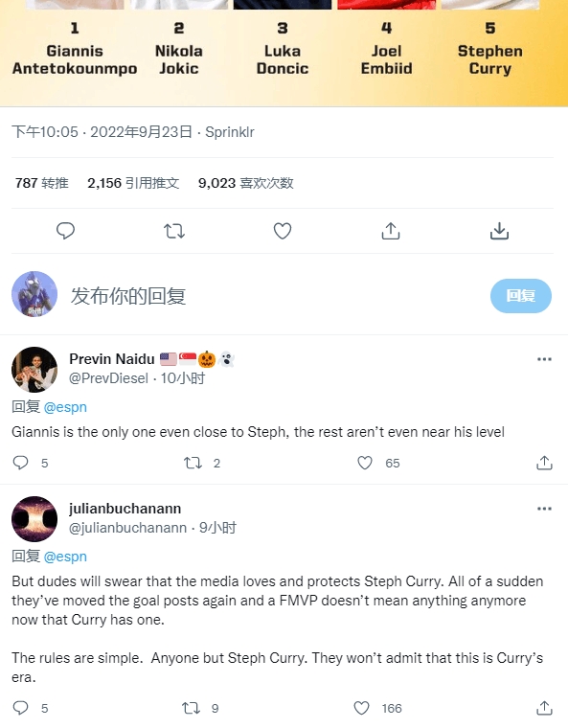The image size is (568, 728).
Task: Open more options on julianbuchanann's tweet
Action: 544,509
